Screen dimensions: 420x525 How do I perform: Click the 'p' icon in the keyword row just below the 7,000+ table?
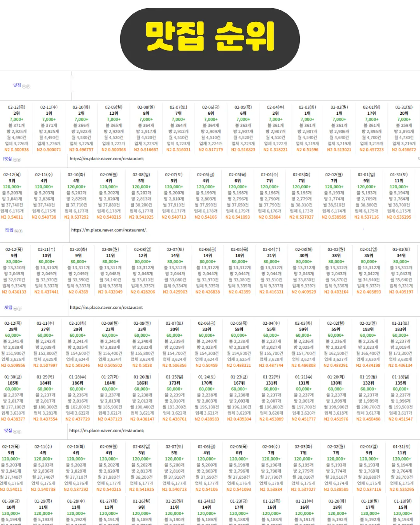click(x=19, y=160)
